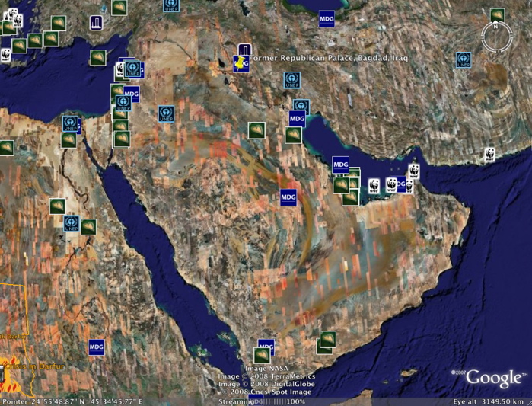Open the white arch landmark icon over Turkey
The width and height of the screenshot is (532, 406).
coord(97,24)
